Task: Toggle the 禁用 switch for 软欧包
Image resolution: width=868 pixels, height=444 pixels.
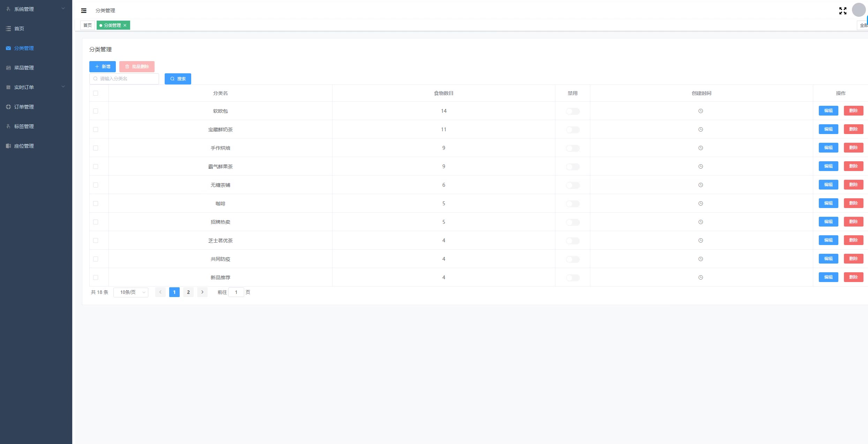Action: (573, 111)
